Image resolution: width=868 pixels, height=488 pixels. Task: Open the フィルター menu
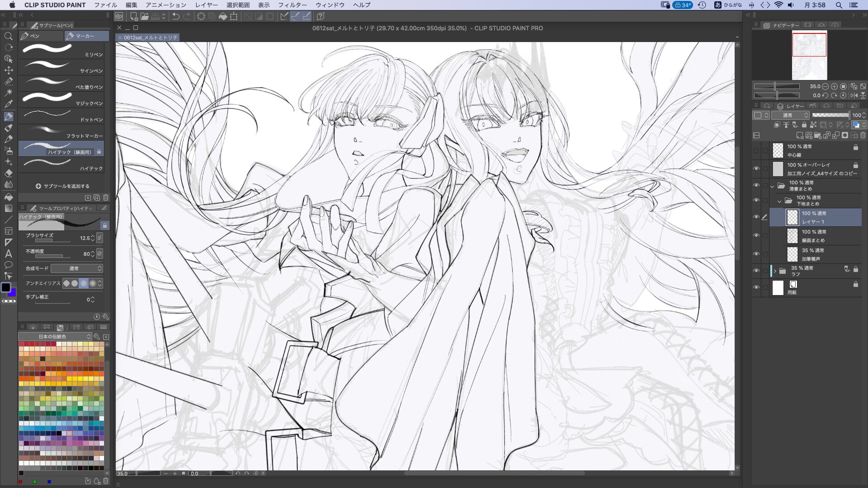tap(292, 5)
